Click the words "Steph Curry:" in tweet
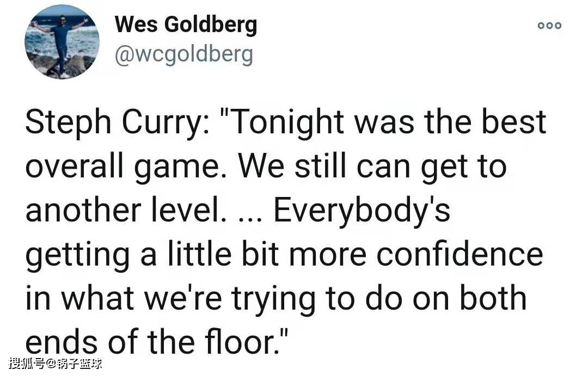 tap(118, 122)
